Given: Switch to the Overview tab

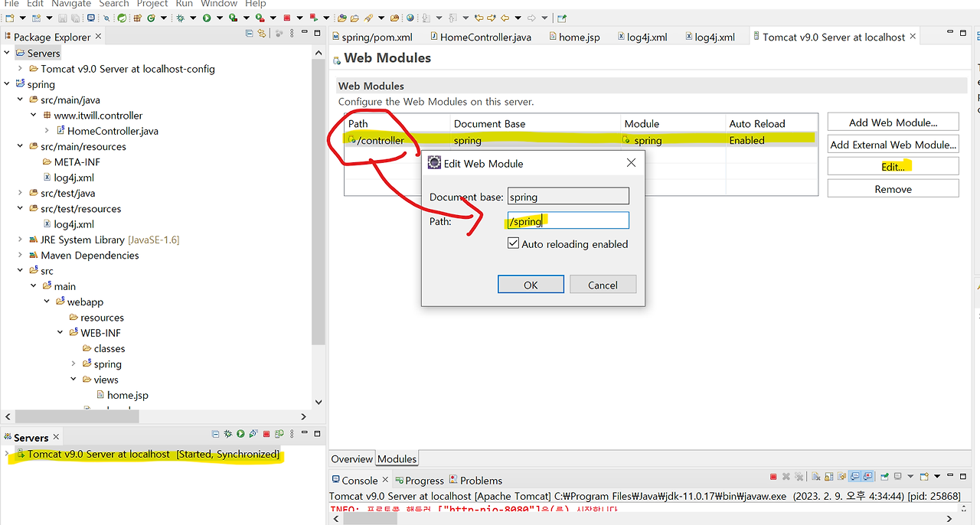Looking at the screenshot, I should pos(352,459).
